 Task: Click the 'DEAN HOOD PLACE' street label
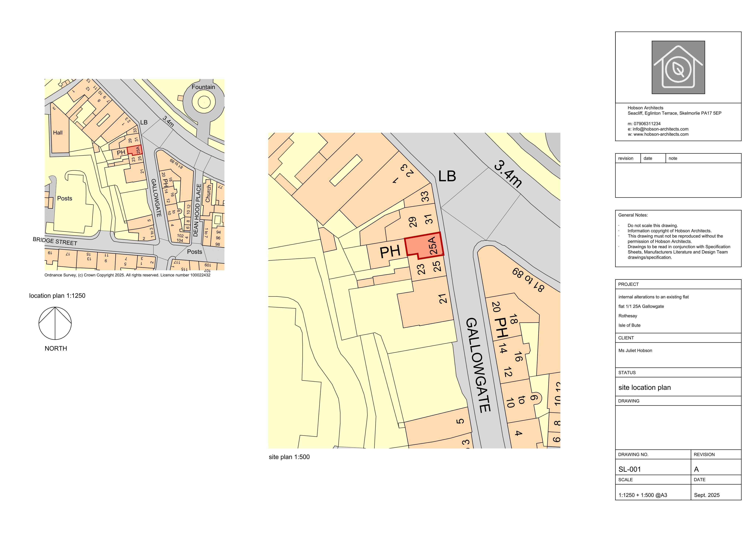coord(197,210)
